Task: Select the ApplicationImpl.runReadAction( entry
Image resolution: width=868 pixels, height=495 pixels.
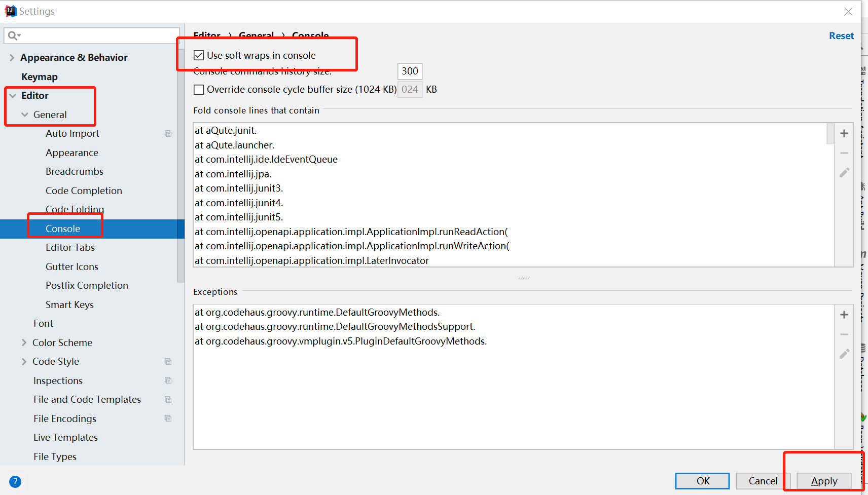Action: 351,232
